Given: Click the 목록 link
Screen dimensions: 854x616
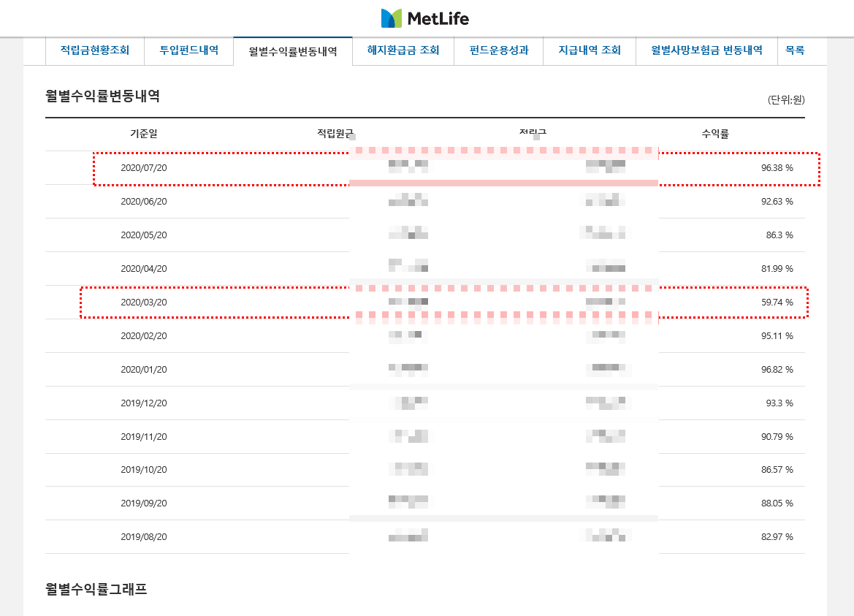Looking at the screenshot, I should (x=795, y=50).
